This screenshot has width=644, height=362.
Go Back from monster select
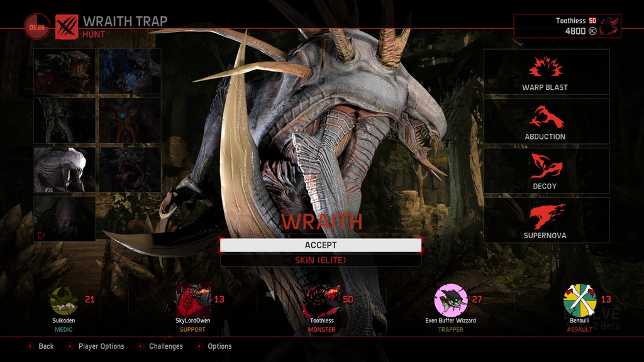click(x=46, y=346)
